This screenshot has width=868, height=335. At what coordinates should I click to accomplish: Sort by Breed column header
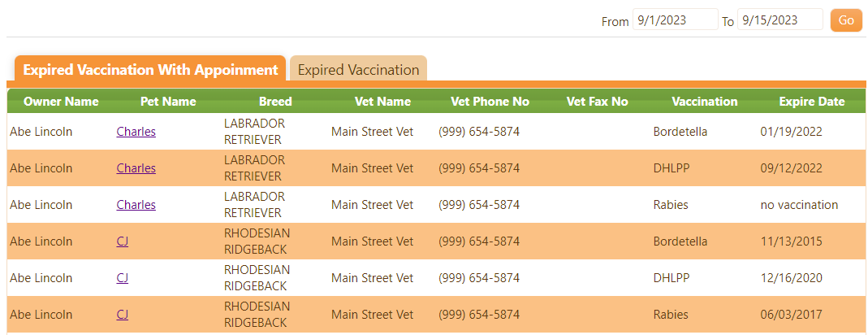(276, 102)
